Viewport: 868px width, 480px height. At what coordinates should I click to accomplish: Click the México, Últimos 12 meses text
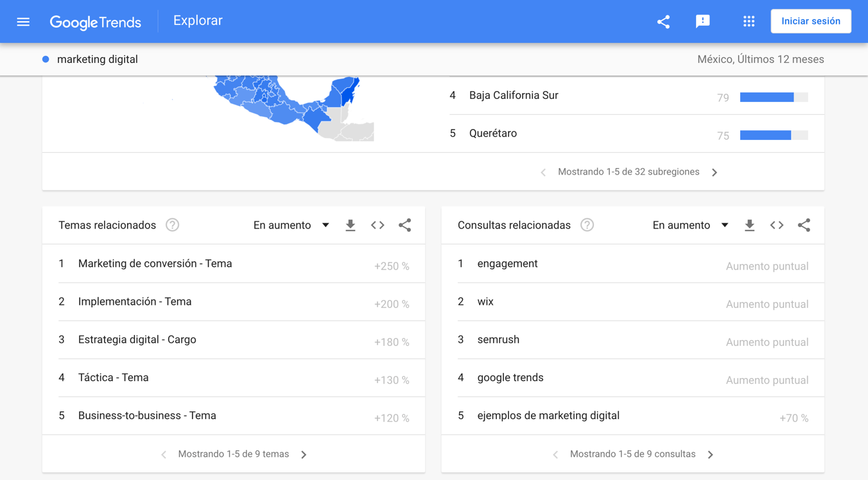(x=761, y=59)
